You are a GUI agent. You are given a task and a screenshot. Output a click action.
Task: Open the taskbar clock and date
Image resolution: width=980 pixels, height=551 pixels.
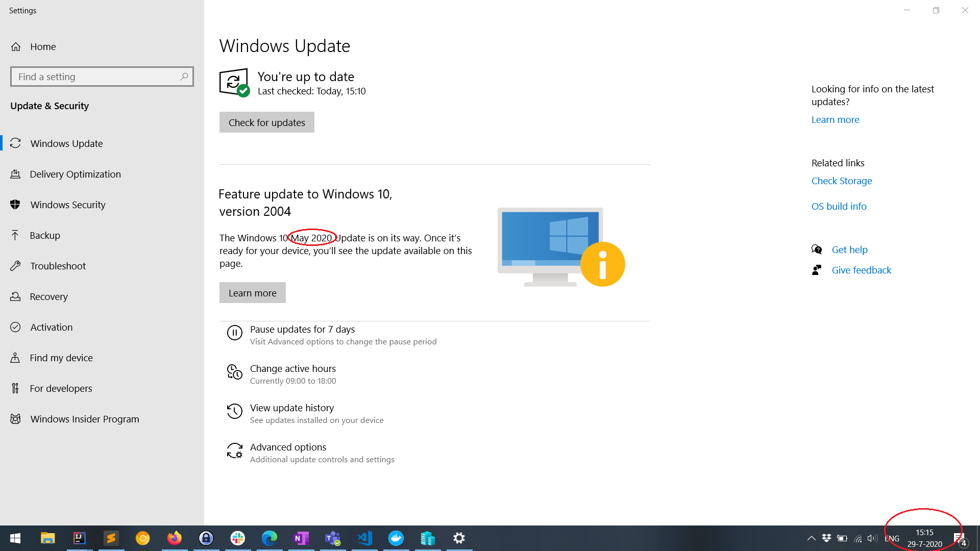925,538
